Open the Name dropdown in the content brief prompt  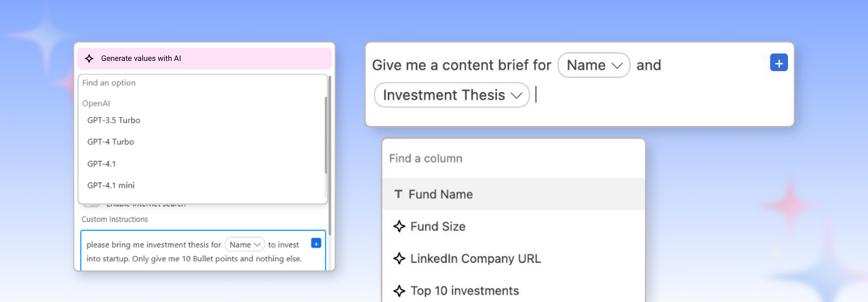tap(594, 65)
